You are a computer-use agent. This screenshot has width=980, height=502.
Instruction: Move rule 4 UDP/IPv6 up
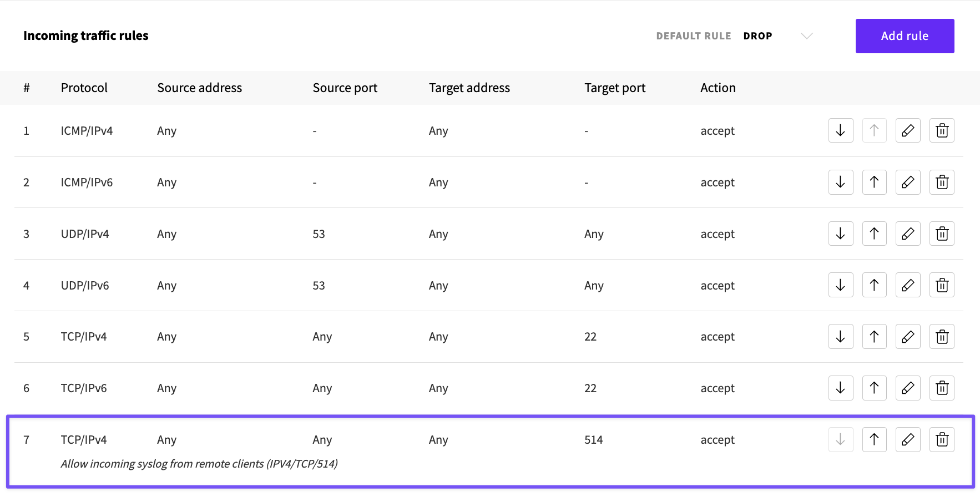[x=875, y=285]
